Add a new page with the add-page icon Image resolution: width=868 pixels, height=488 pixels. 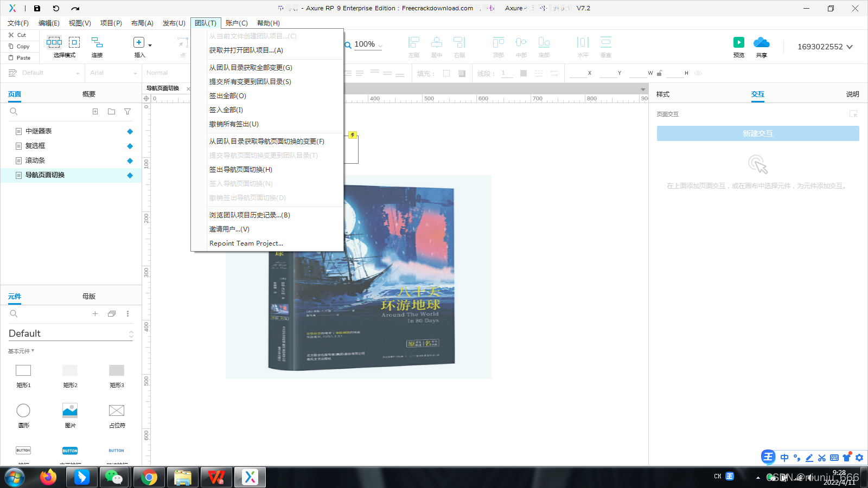[x=95, y=111]
